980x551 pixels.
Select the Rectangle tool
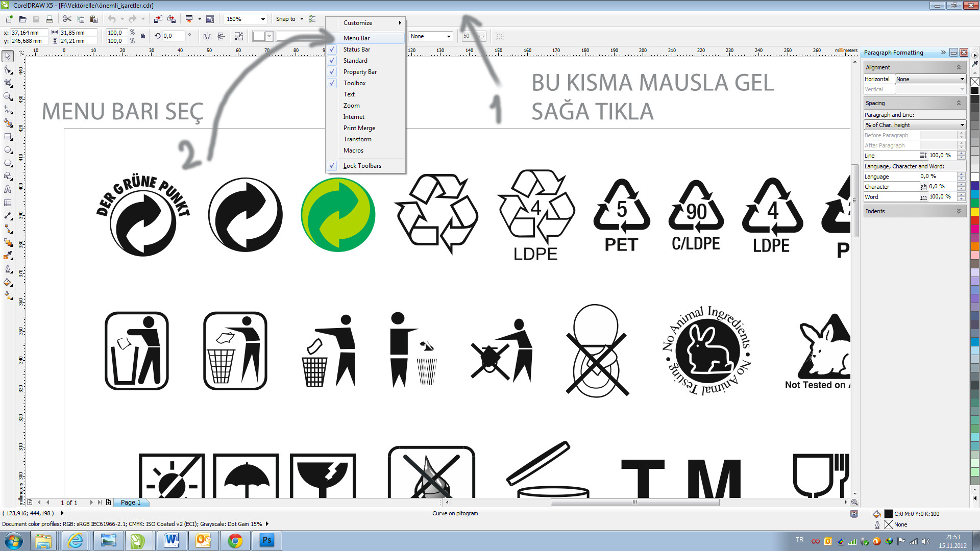coord(8,136)
